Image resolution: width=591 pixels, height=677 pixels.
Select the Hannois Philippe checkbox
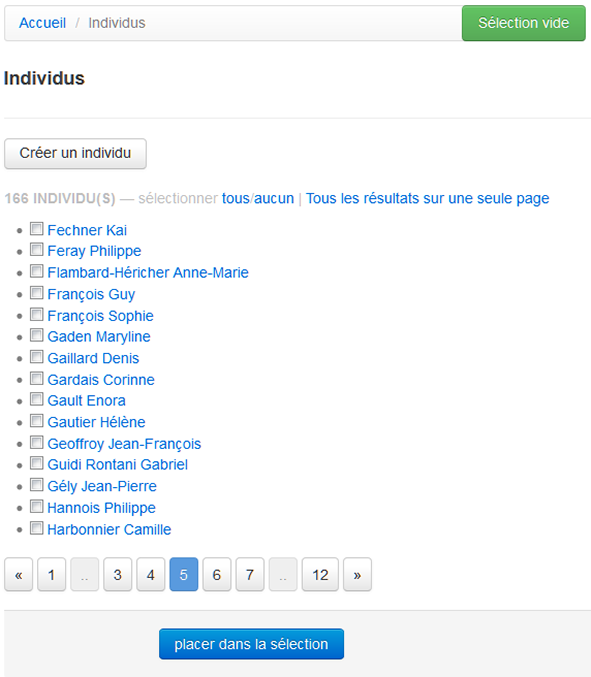(37, 506)
